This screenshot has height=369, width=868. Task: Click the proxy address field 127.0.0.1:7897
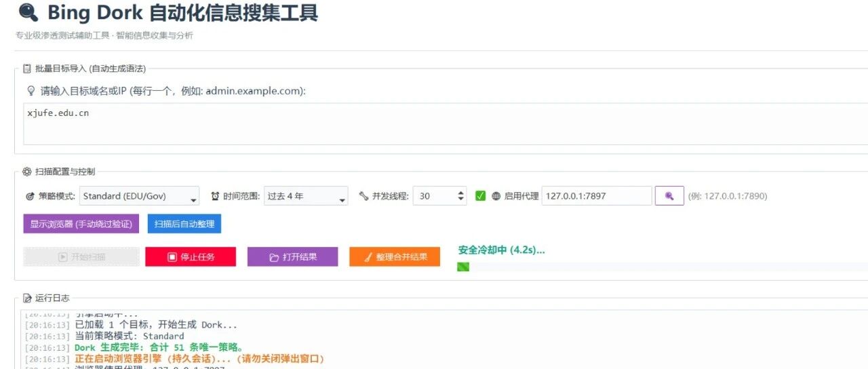pos(597,196)
